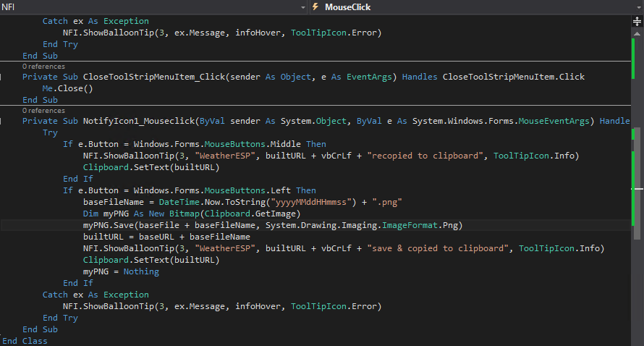The width and height of the screenshot is (644, 346).
Task: Click the method name 'NotifyIcon1_Mouseclick'
Action: tap(139, 121)
